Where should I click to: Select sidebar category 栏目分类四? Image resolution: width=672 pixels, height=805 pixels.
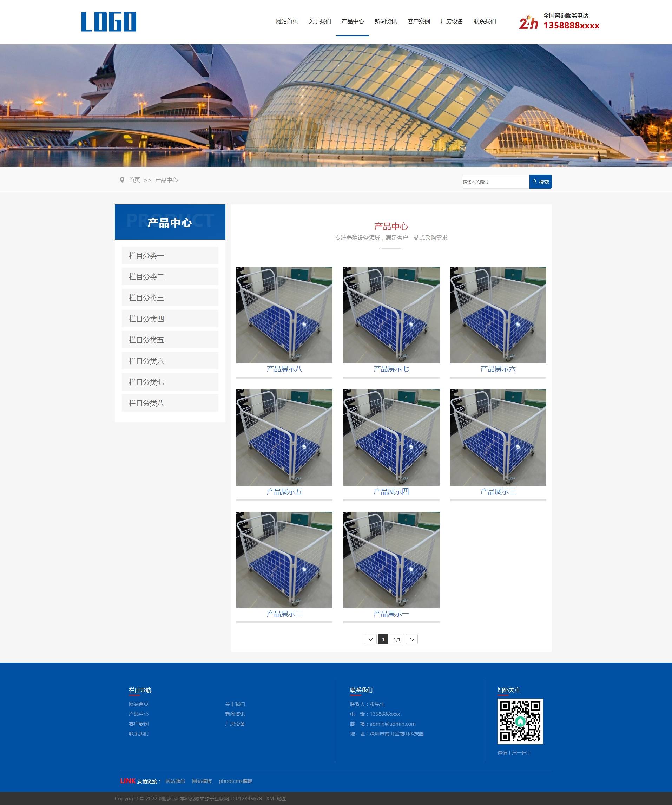point(170,319)
